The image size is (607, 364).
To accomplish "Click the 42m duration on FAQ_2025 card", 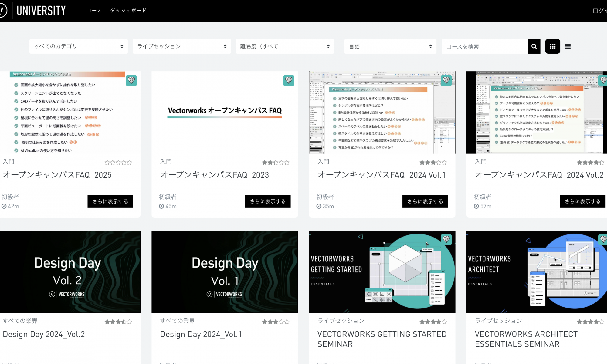I will pos(11,206).
